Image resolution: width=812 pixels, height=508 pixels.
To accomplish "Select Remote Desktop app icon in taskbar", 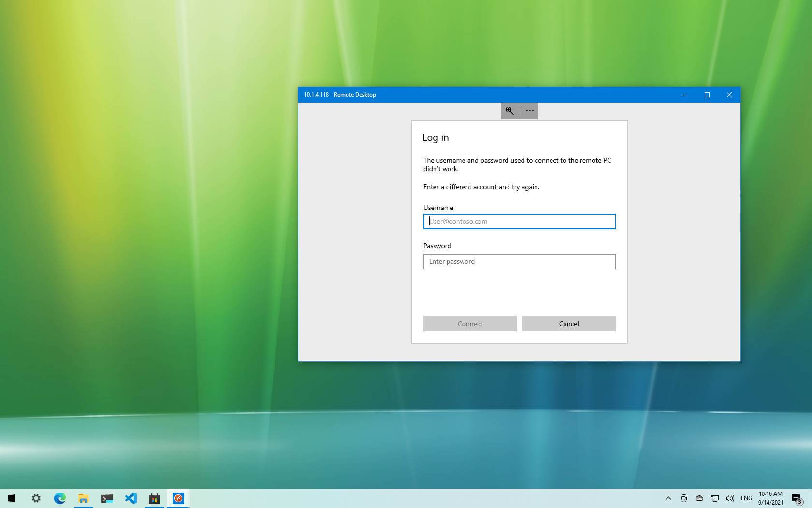I will [178, 498].
